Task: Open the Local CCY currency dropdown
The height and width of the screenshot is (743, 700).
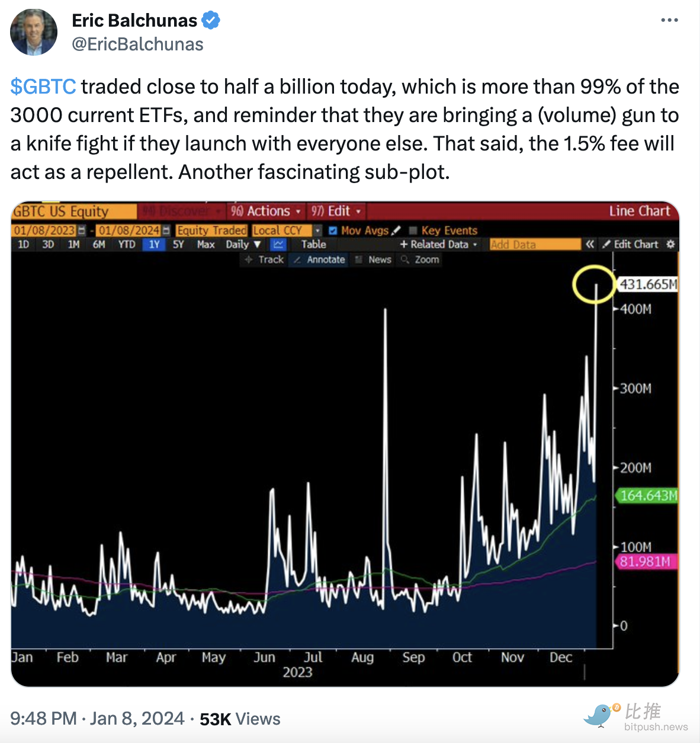Action: click(318, 230)
